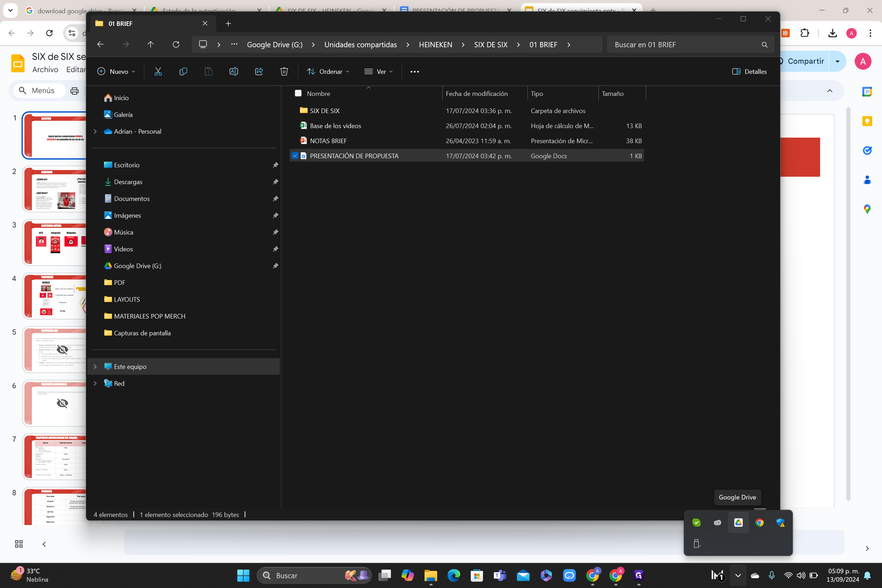This screenshot has width=882, height=588.
Task: Open Microsoft Edge from the taskbar
Action: click(454, 575)
